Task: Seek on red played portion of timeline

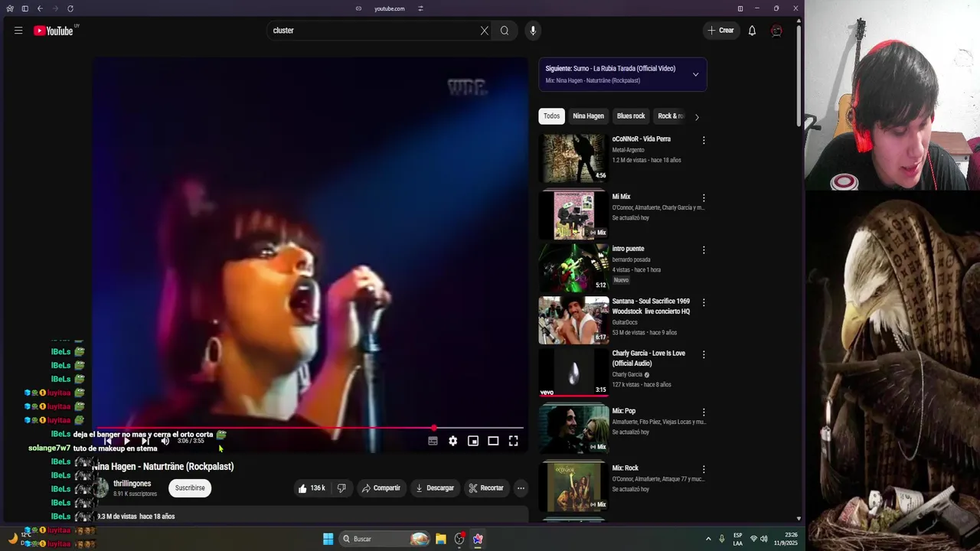Action: point(266,428)
